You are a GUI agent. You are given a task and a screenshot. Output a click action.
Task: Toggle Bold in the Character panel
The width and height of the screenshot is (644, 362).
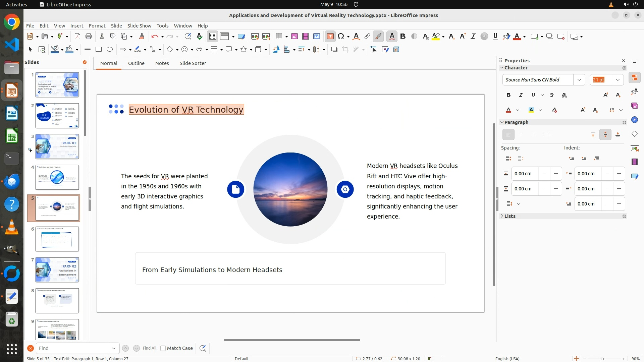(508, 95)
